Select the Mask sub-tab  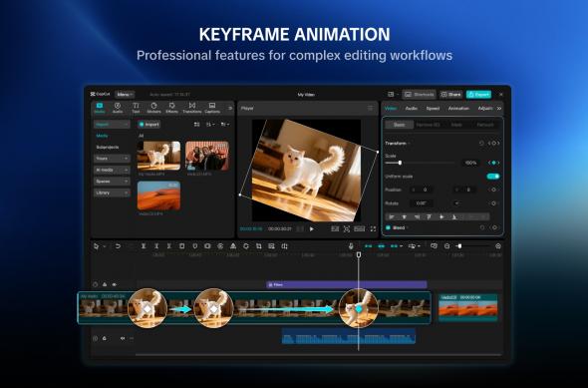point(456,125)
